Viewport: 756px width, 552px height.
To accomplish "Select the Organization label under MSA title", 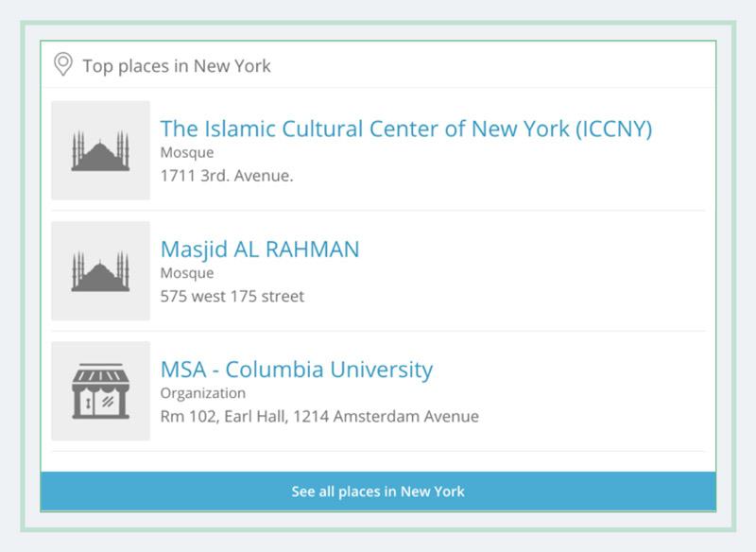I will tap(203, 393).
